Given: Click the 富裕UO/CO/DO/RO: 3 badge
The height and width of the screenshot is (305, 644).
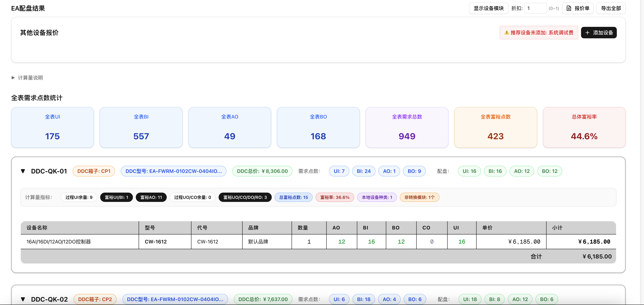Looking at the screenshot, I should pos(245,197).
